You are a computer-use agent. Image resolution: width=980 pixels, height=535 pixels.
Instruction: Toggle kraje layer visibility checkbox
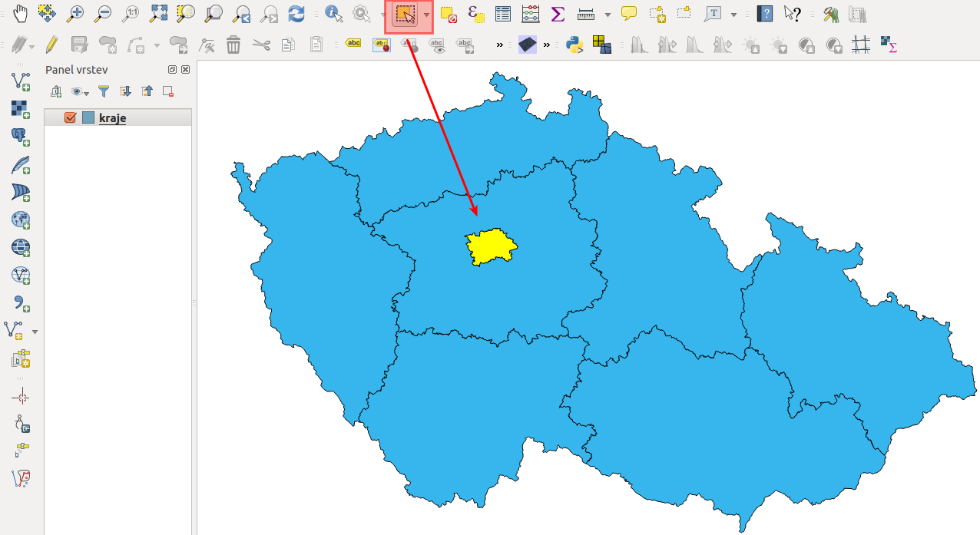tap(71, 117)
